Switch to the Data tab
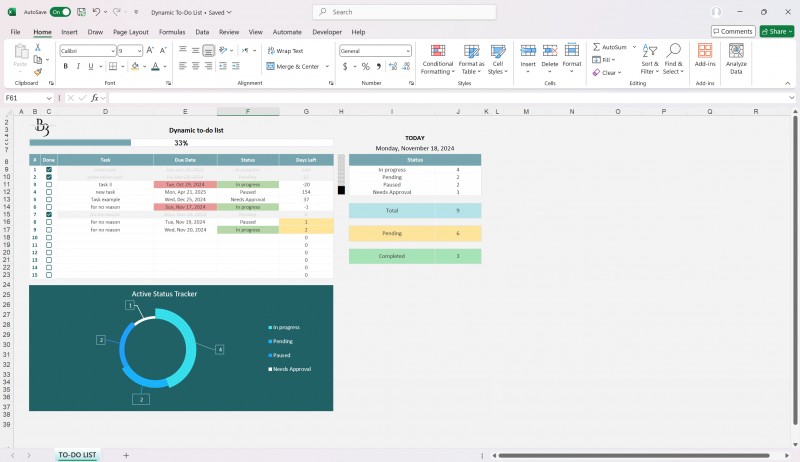The height and width of the screenshot is (462, 800). (202, 32)
